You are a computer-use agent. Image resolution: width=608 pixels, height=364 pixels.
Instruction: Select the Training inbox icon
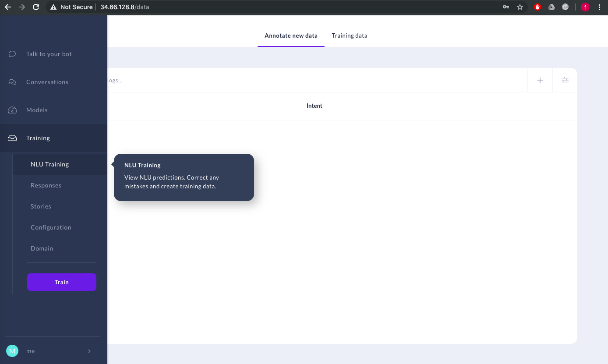pyautogui.click(x=12, y=138)
